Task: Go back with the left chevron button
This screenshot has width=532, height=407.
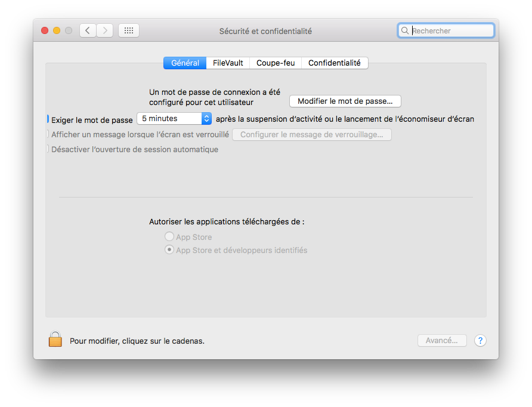Action: pos(88,30)
